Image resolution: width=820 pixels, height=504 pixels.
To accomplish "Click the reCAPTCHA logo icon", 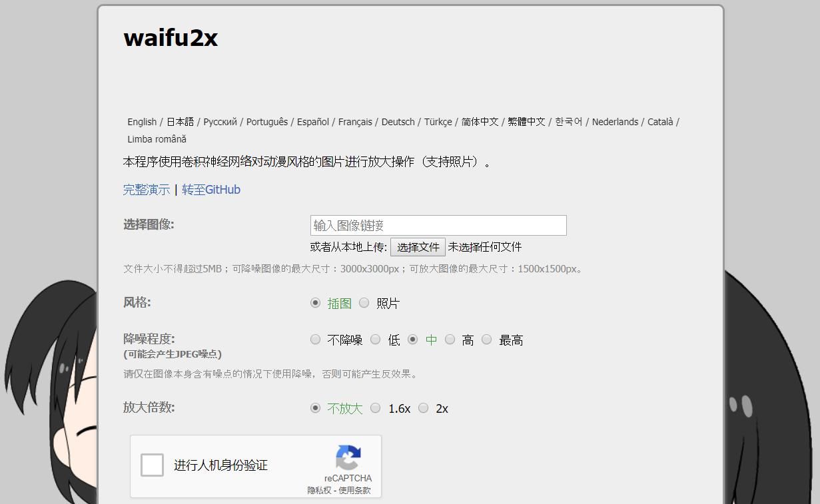I will click(348, 459).
